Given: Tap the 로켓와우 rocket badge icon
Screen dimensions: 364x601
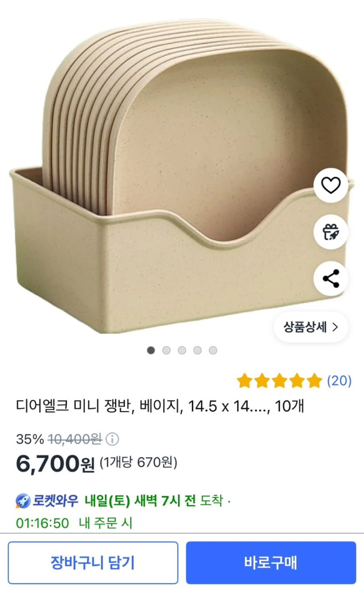Looking at the screenshot, I should [23, 501].
